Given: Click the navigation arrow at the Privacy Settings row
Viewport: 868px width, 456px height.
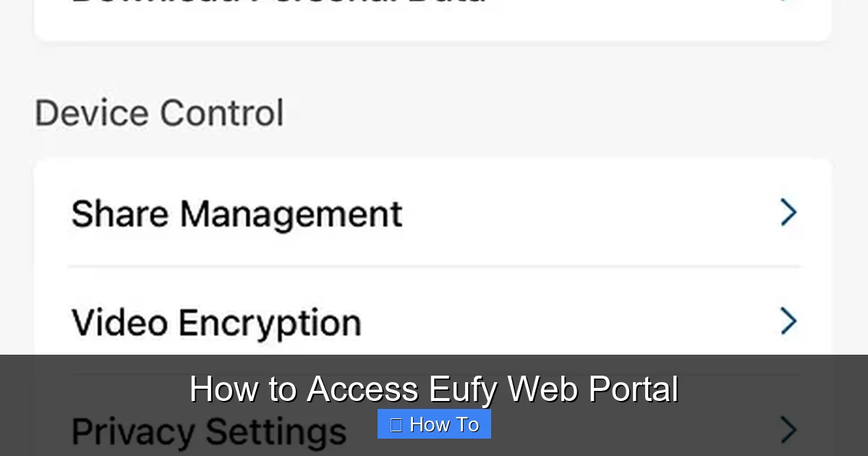Looking at the screenshot, I should click(x=789, y=431).
